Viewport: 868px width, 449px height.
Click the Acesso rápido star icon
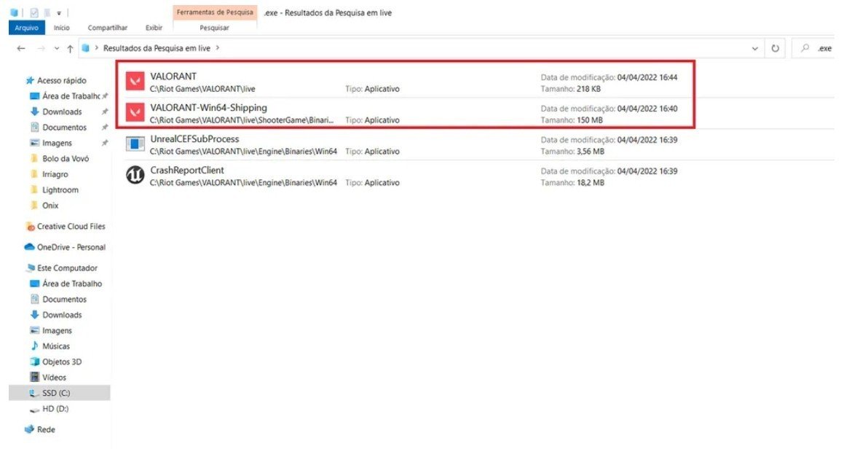(x=30, y=80)
